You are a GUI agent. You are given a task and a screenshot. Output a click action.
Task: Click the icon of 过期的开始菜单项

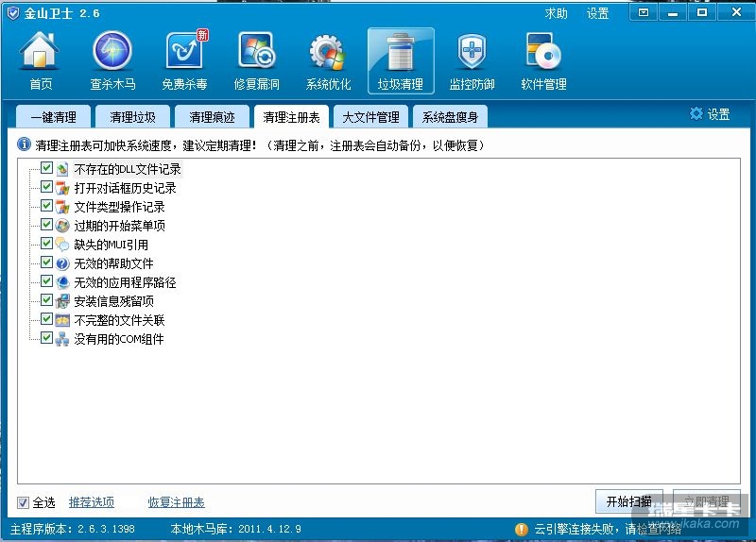pos(62,226)
